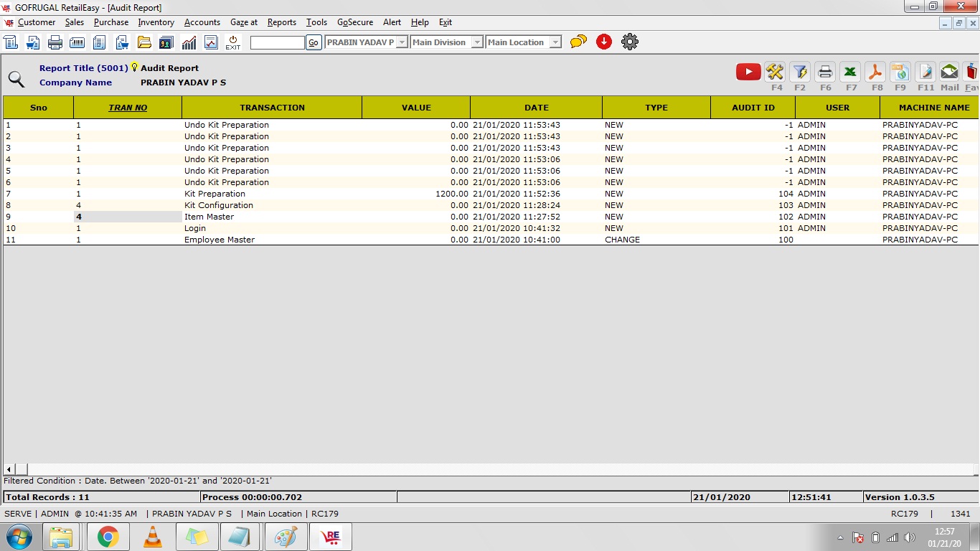980x551 pixels.
Task: Show hidden system tray icons
Action: (x=840, y=537)
